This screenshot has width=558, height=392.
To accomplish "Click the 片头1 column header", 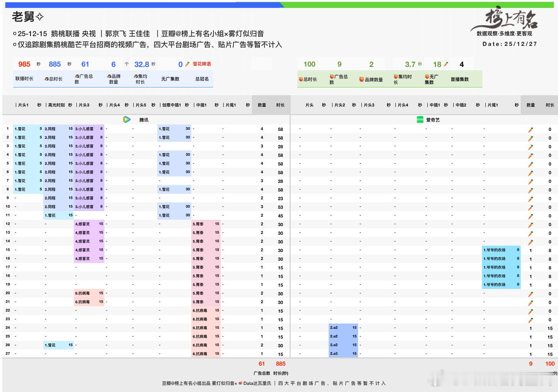I will coord(23,105).
